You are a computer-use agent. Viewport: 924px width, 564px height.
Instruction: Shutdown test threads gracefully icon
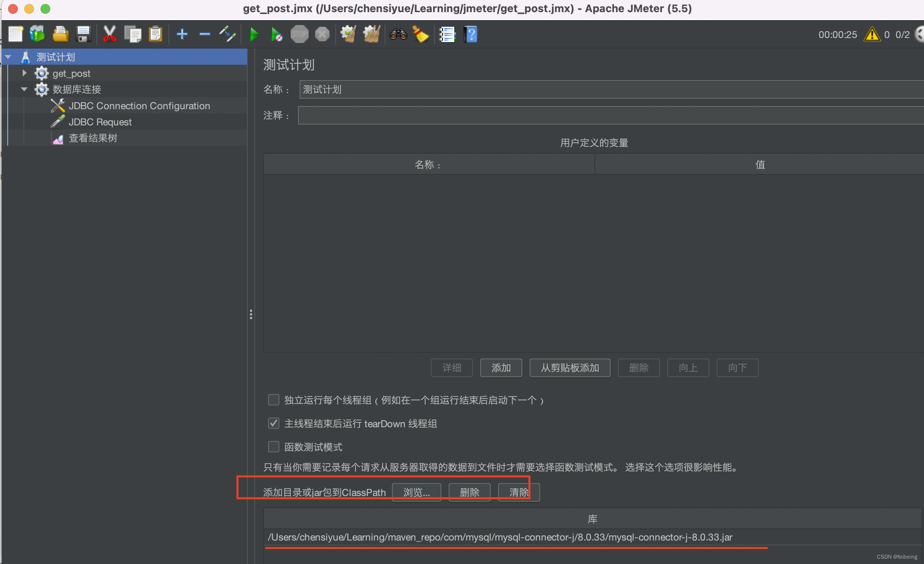click(x=322, y=34)
